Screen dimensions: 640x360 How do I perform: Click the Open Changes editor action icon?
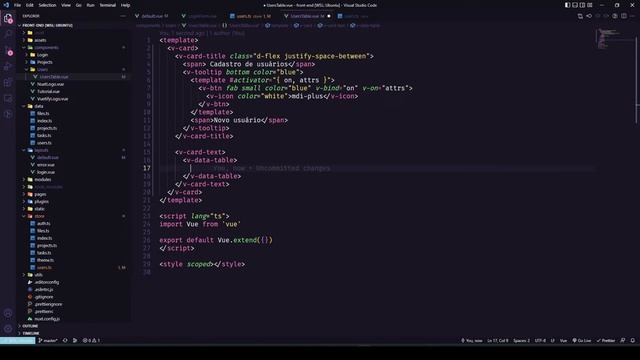580,16
